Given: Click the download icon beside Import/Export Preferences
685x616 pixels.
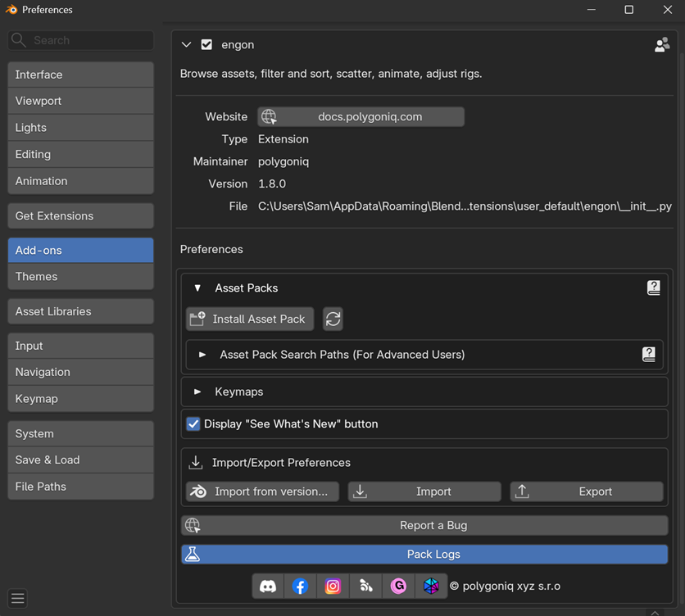Looking at the screenshot, I should (195, 462).
